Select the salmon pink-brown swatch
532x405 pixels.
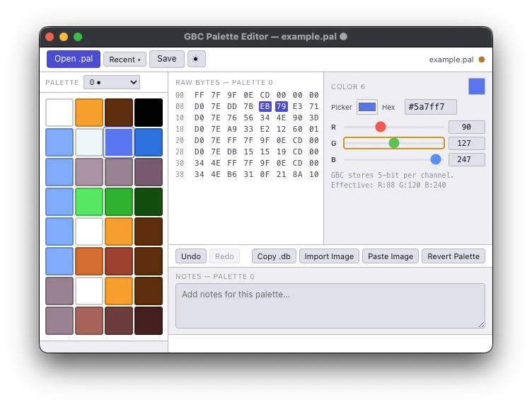click(x=89, y=321)
